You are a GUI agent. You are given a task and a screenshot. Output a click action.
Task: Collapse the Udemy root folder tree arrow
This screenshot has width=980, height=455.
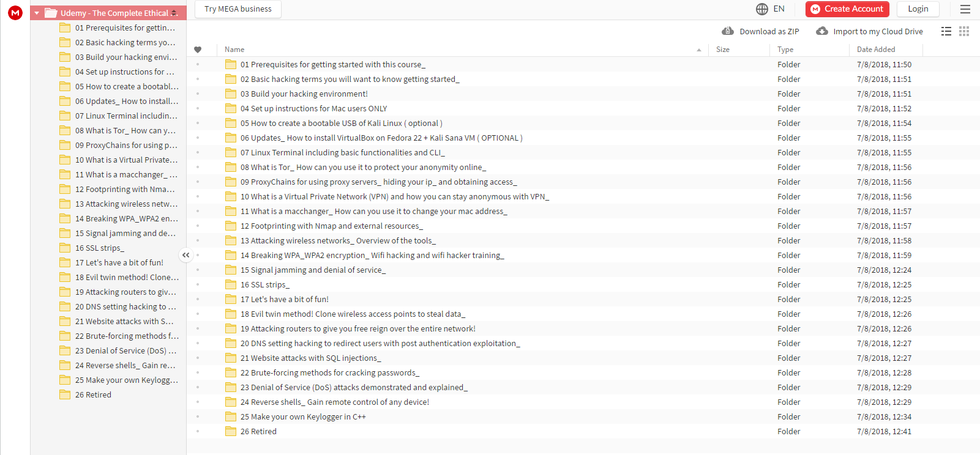[x=37, y=13]
